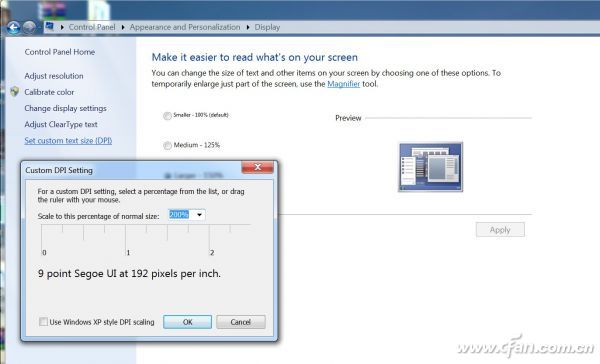Select Smaller - 100% (default) radio button

(167, 116)
